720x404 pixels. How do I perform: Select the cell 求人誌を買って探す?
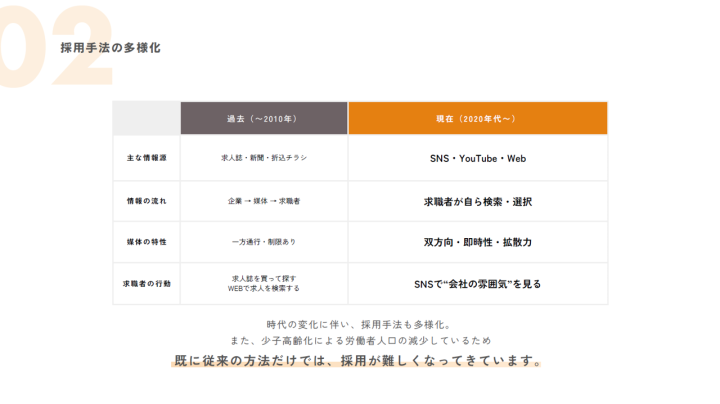(264, 284)
